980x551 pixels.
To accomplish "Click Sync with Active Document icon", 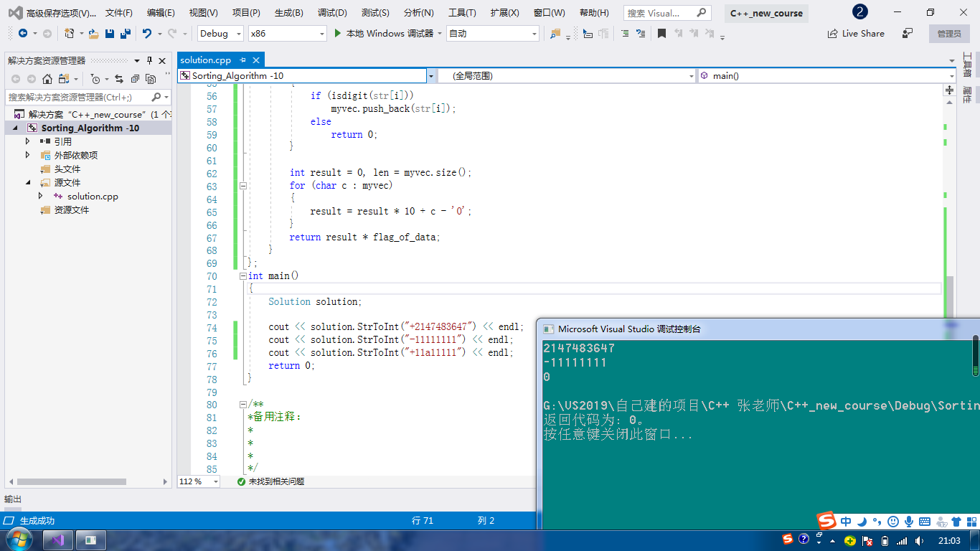I will [x=119, y=79].
